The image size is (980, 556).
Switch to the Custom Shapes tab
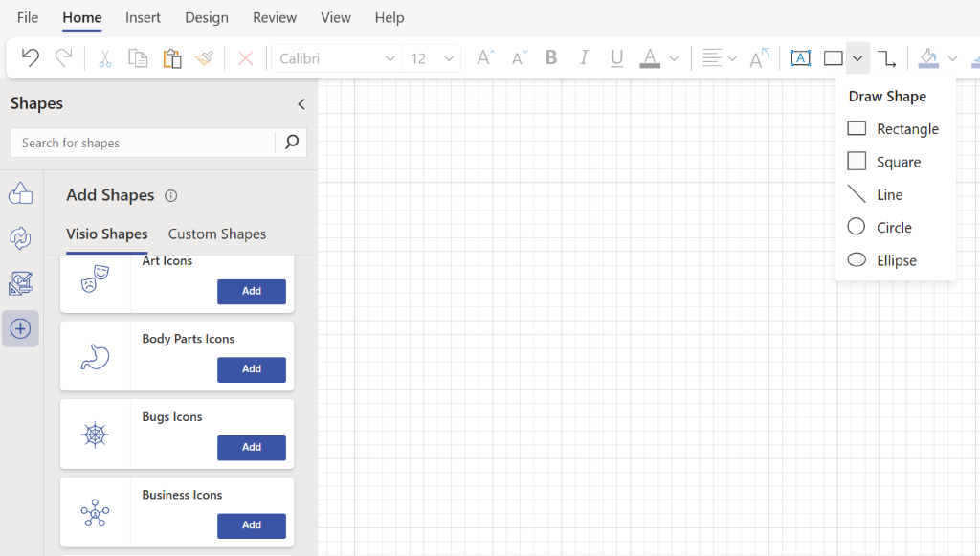tap(217, 234)
